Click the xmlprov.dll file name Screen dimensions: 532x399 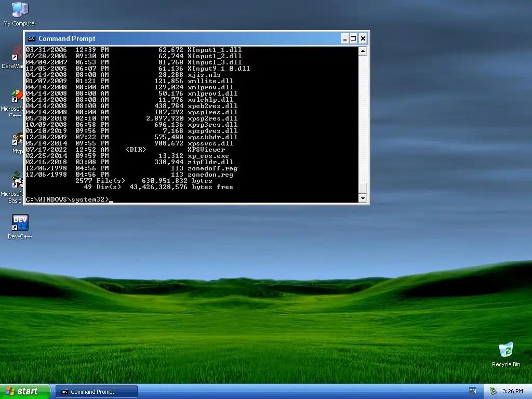click(210, 87)
